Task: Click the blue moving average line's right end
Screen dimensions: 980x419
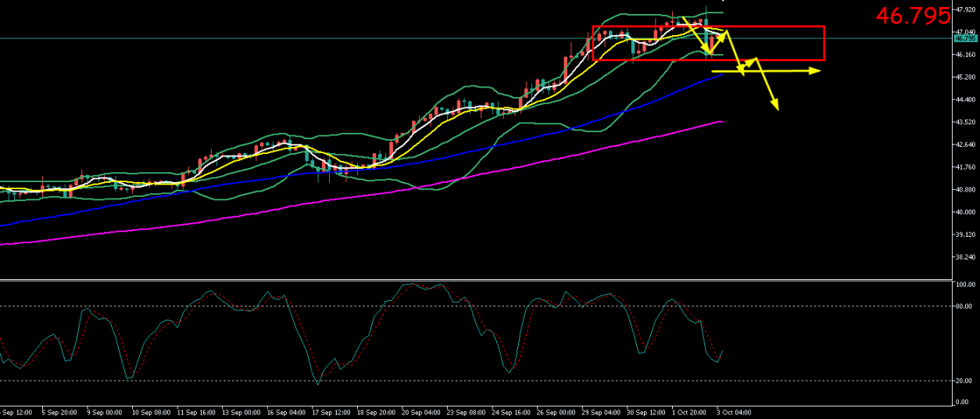Action: [x=721, y=75]
